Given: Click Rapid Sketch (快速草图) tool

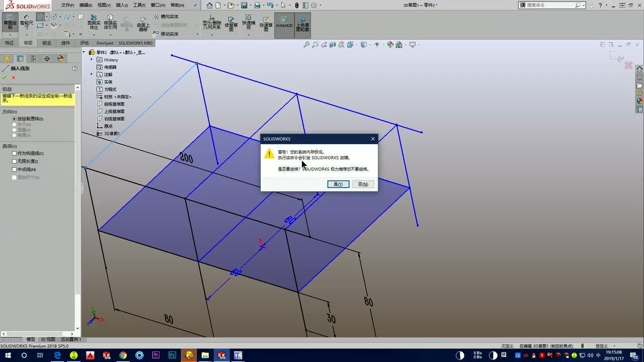Looking at the screenshot, I should (266, 23).
